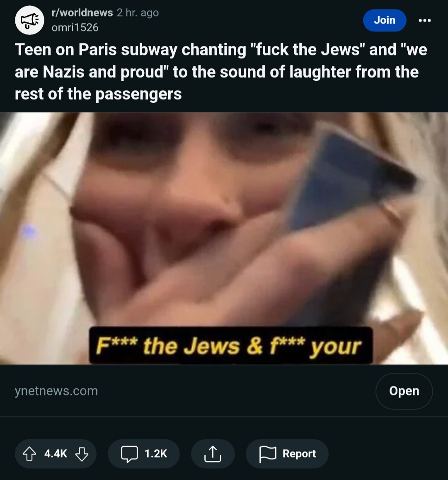Open comments via the speech bubble icon

tap(129, 453)
